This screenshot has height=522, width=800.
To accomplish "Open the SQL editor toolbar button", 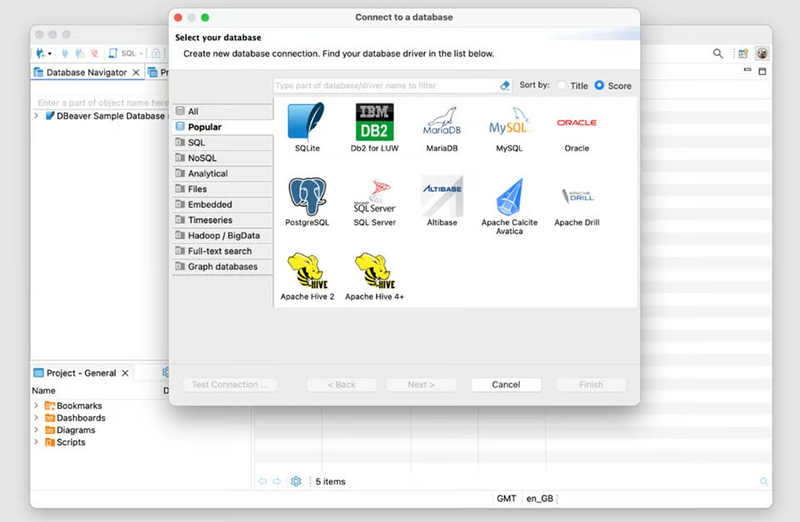I will (123, 53).
